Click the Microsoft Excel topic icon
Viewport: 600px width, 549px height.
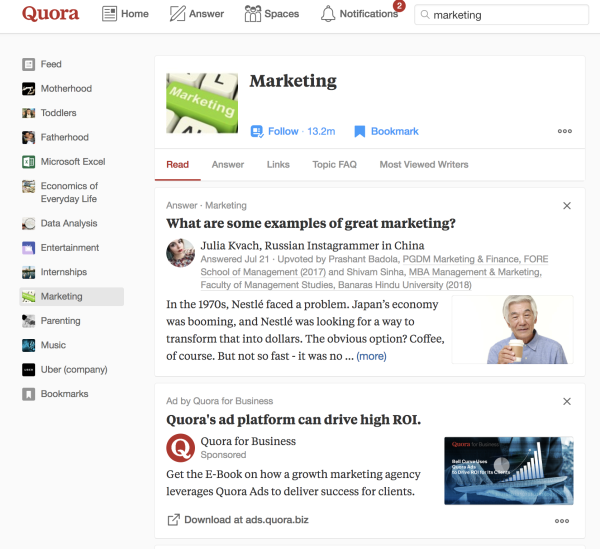pyautogui.click(x=28, y=162)
